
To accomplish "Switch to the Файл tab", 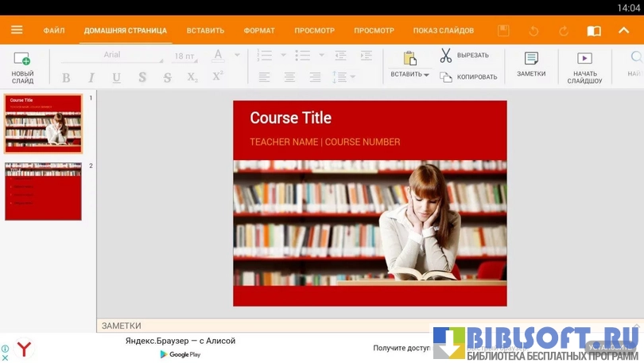I will point(54,30).
